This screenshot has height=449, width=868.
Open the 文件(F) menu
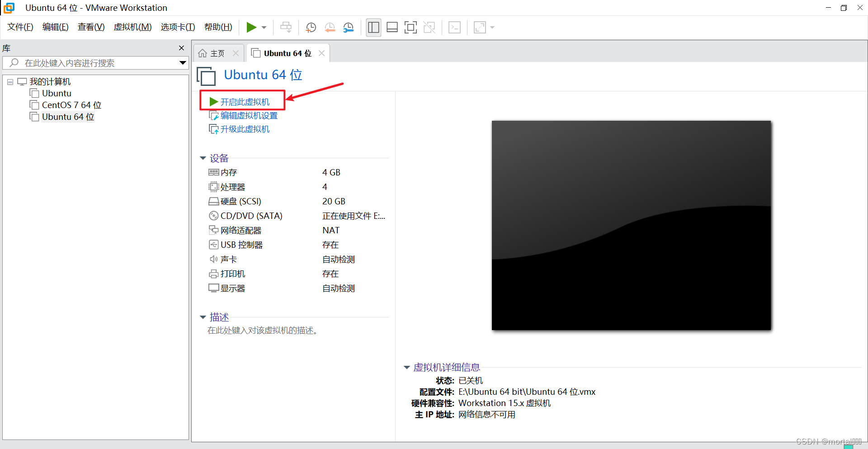20,27
